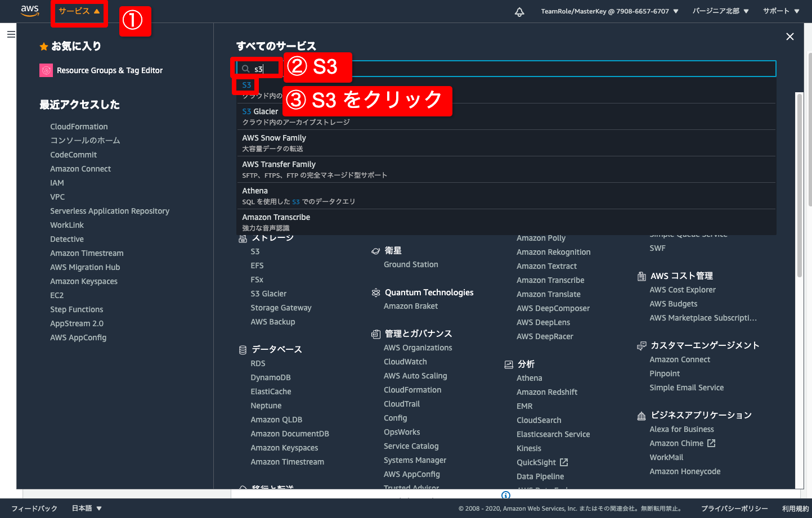Click the Satellite category icon
This screenshot has height=518, width=812.
(376, 251)
